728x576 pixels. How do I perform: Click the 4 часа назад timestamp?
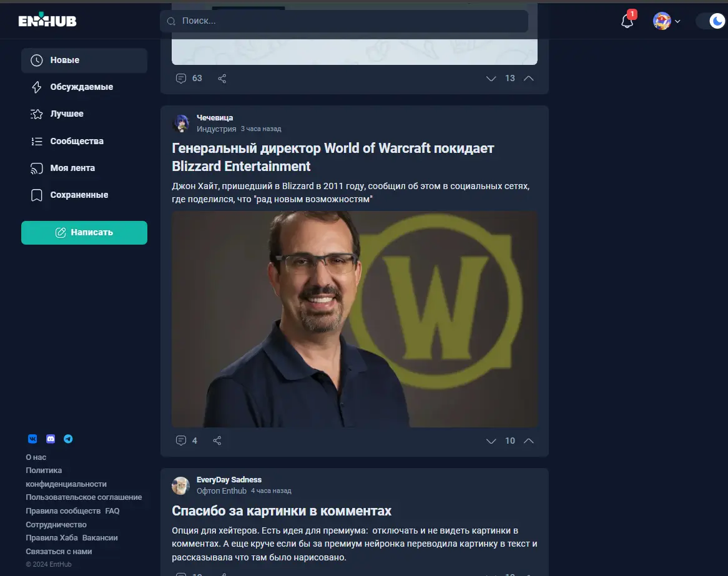271,491
